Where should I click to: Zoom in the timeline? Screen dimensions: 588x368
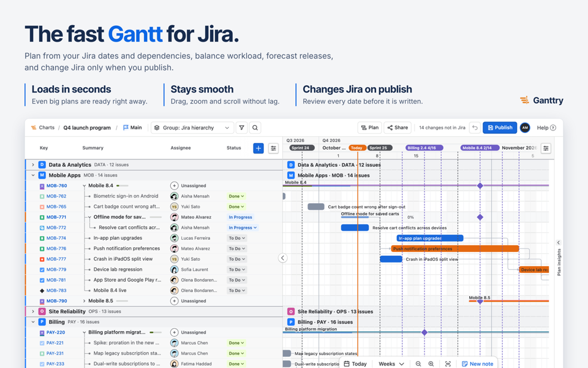[x=431, y=364]
